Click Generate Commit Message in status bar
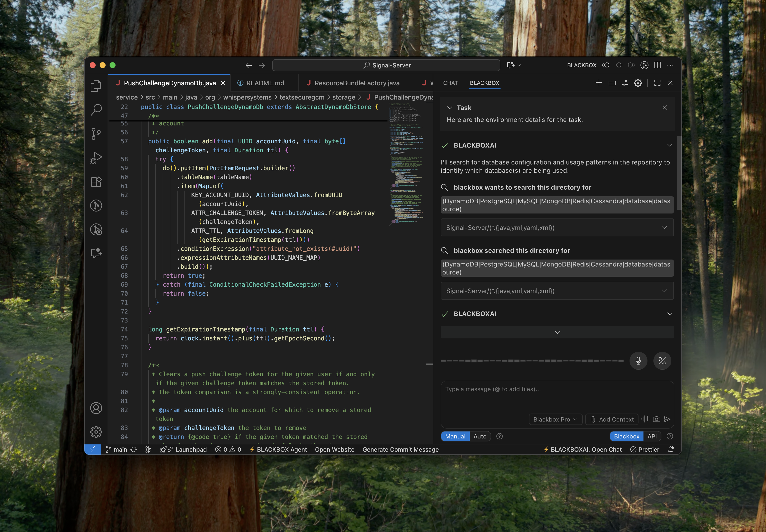 coord(400,449)
